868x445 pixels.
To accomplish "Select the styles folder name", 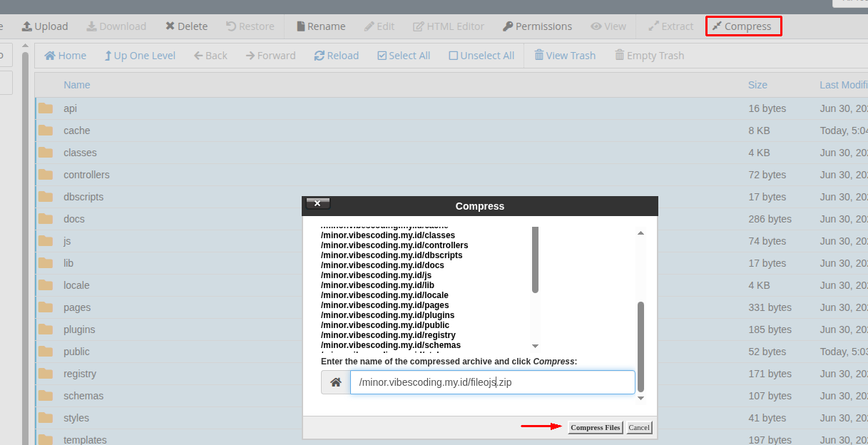I will (78, 418).
